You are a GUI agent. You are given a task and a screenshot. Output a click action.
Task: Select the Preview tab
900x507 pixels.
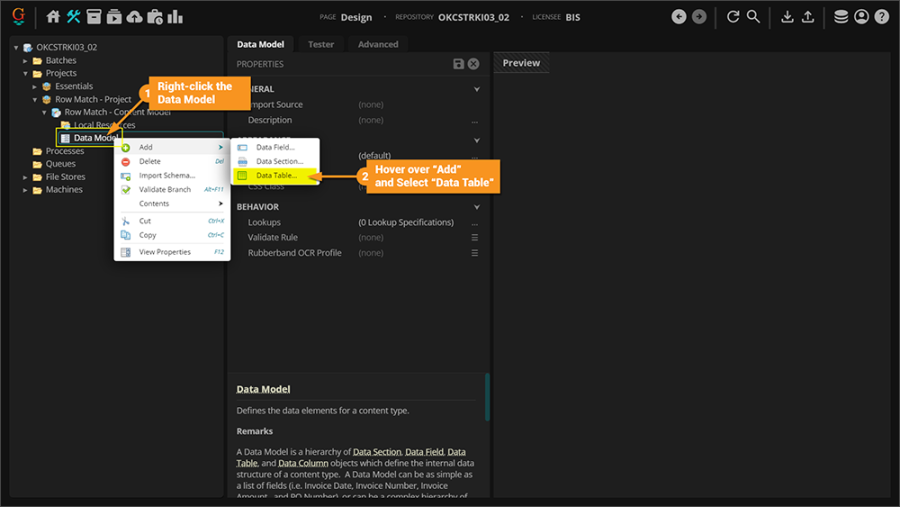pyautogui.click(x=521, y=63)
